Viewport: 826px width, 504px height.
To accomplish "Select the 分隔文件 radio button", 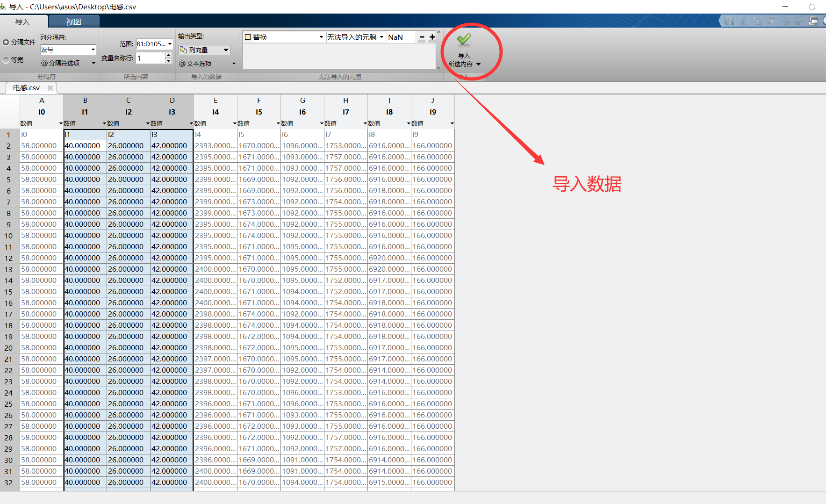I will point(5,42).
